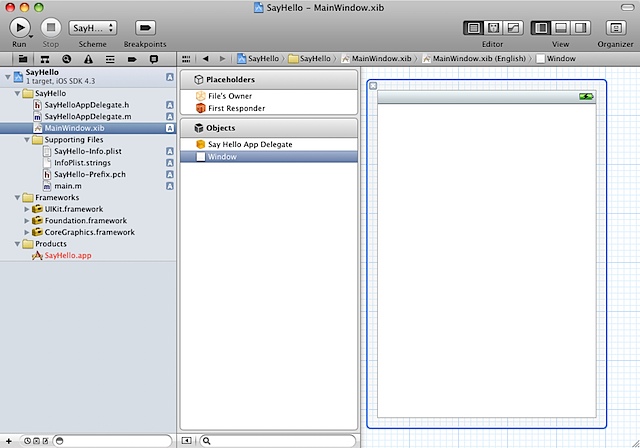The width and height of the screenshot is (640, 448).
Task: Click the Run button
Action: [x=21, y=27]
